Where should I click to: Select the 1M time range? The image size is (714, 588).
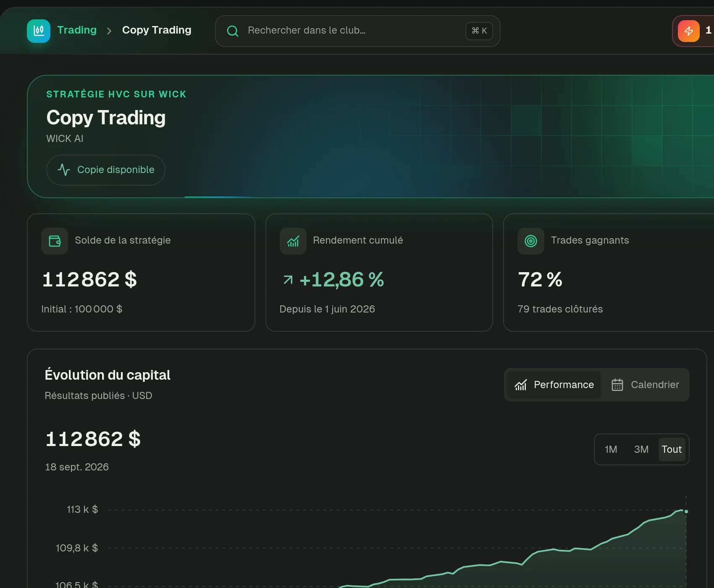pos(611,449)
